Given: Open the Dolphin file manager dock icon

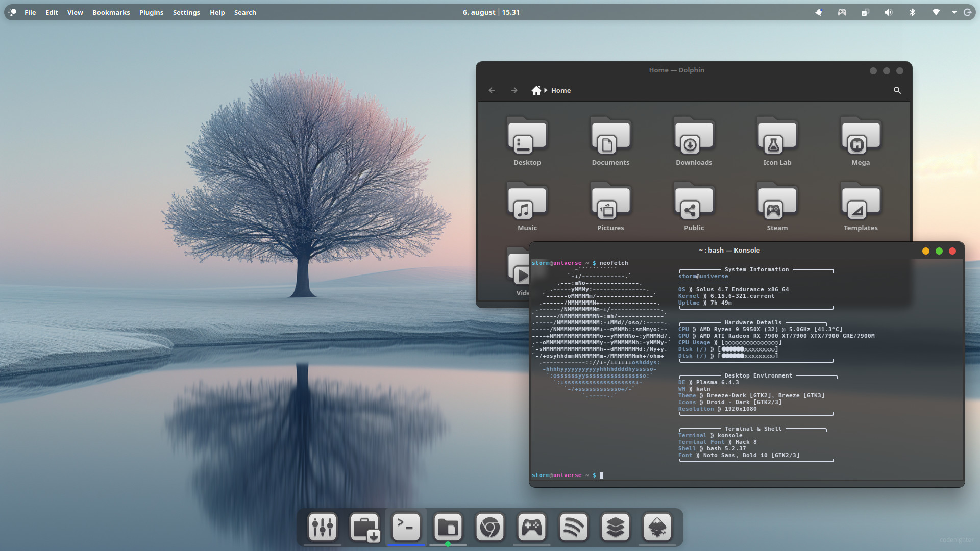Looking at the screenshot, I should click(x=448, y=527).
